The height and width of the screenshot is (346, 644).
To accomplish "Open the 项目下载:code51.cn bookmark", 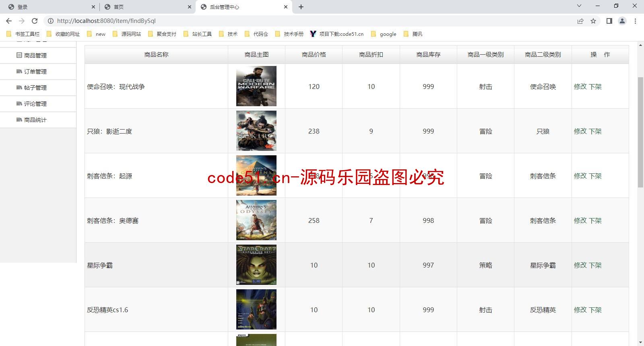I will [337, 34].
